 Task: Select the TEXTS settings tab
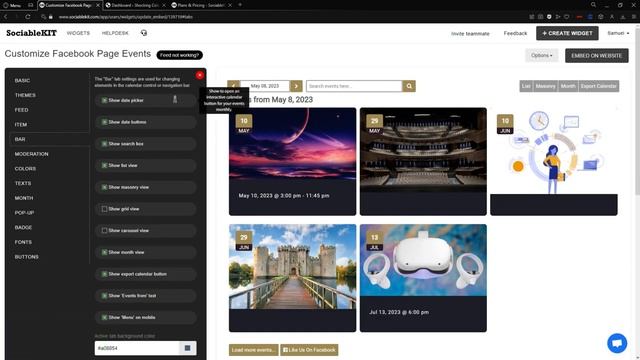23,183
